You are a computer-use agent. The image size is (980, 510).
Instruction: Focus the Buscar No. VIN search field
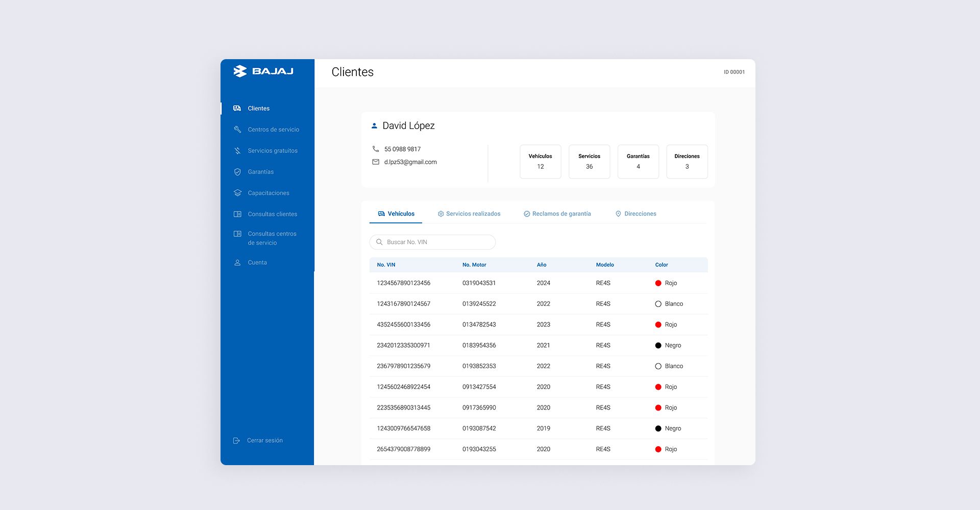(433, 242)
